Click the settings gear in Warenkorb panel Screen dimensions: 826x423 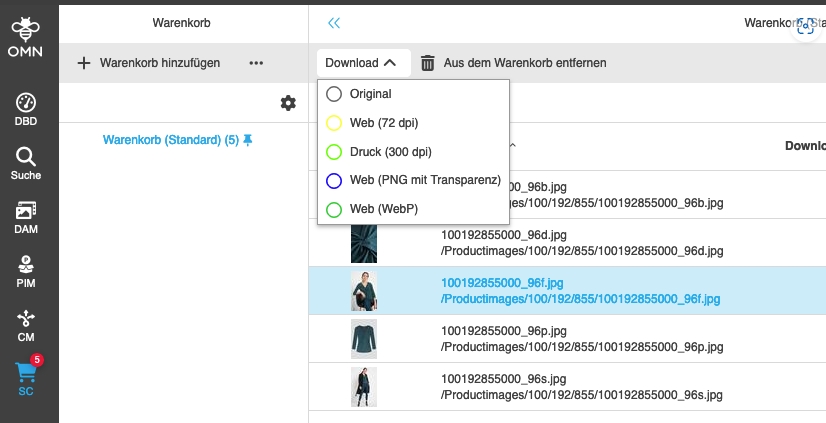(288, 103)
